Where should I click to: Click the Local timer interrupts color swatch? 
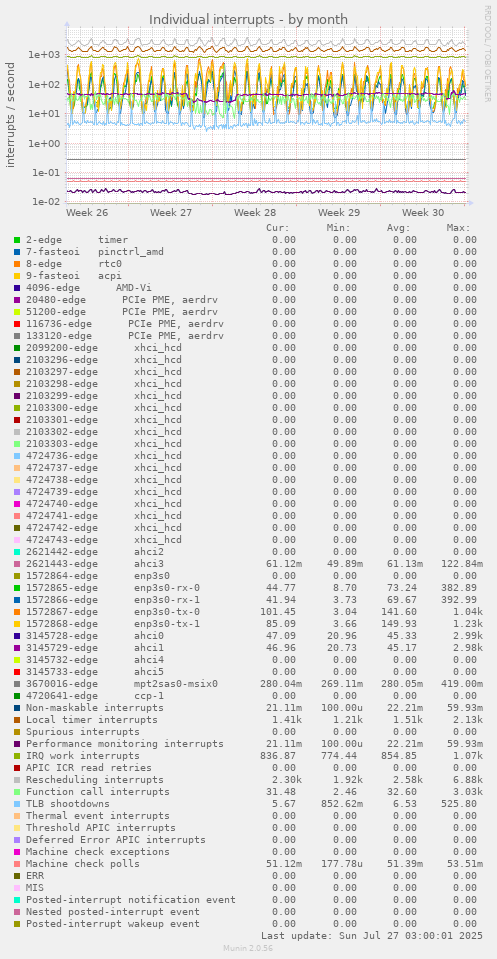(17, 720)
